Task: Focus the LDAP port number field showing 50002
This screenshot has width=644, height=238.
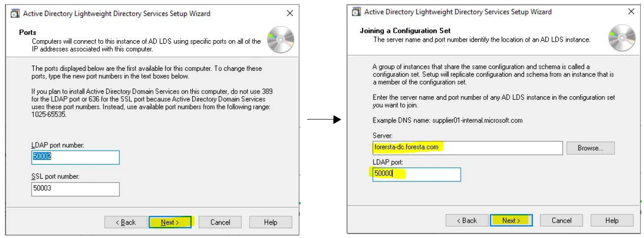Action: tap(75, 158)
